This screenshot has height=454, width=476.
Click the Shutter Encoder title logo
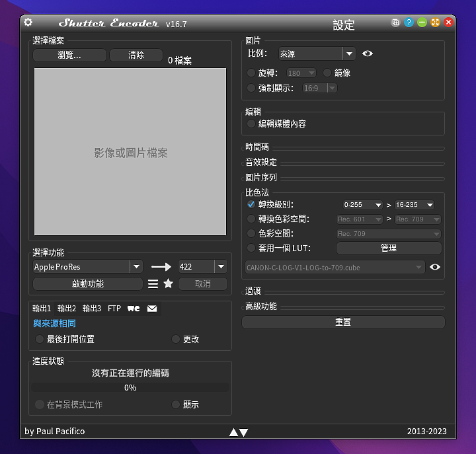pyautogui.click(x=108, y=23)
